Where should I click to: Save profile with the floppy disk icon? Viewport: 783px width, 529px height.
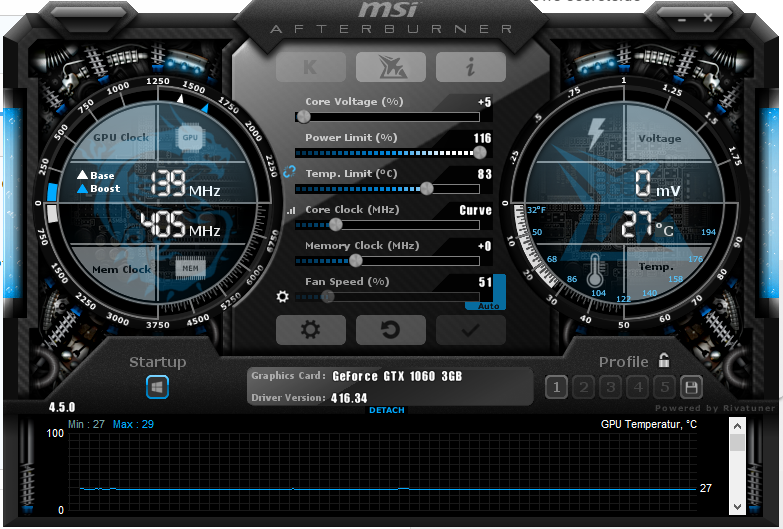(x=692, y=387)
